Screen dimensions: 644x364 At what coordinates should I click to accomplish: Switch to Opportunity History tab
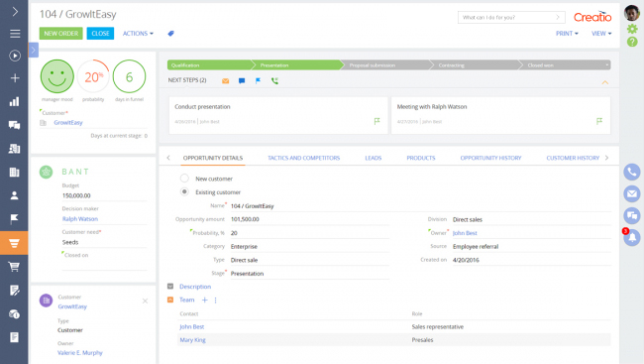click(490, 158)
